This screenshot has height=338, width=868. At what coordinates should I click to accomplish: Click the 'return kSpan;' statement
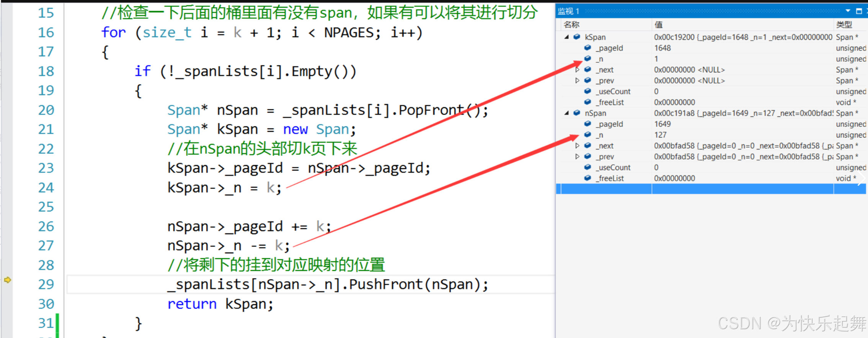(x=220, y=304)
